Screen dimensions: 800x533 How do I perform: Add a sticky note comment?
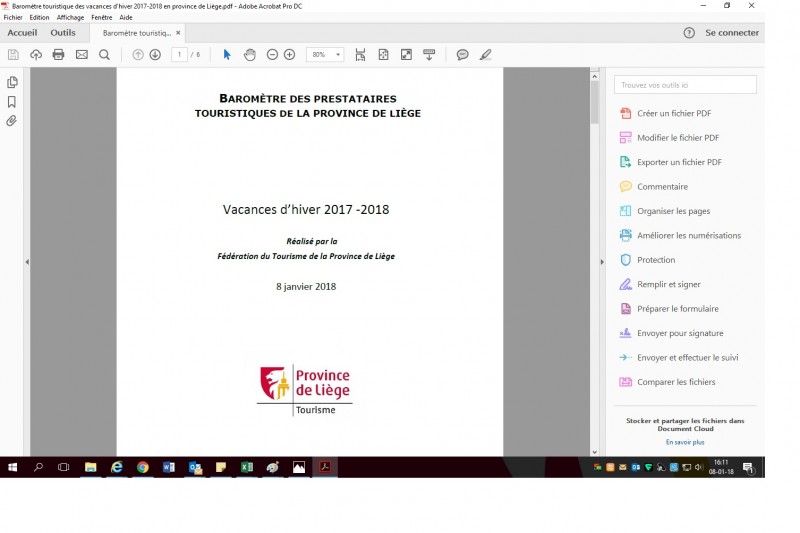pos(462,55)
